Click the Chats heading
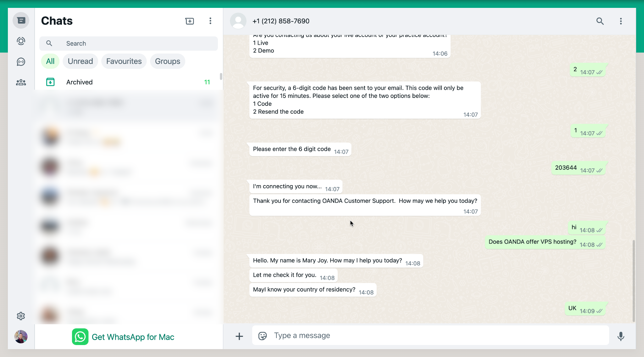Image resolution: width=644 pixels, height=357 pixels. coord(57,21)
